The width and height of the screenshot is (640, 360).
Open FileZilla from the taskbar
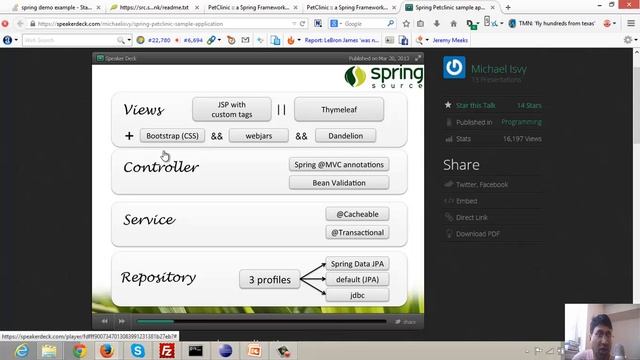click(x=167, y=351)
